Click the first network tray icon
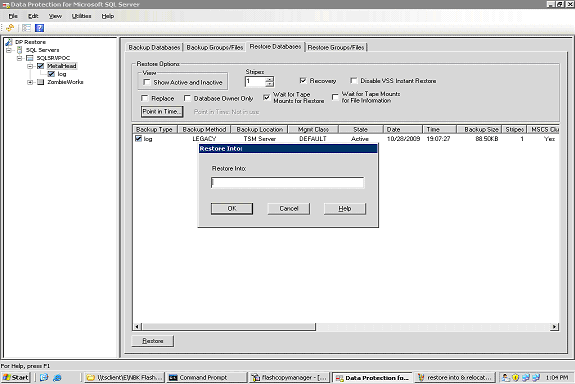The image size is (575, 384). click(525, 377)
